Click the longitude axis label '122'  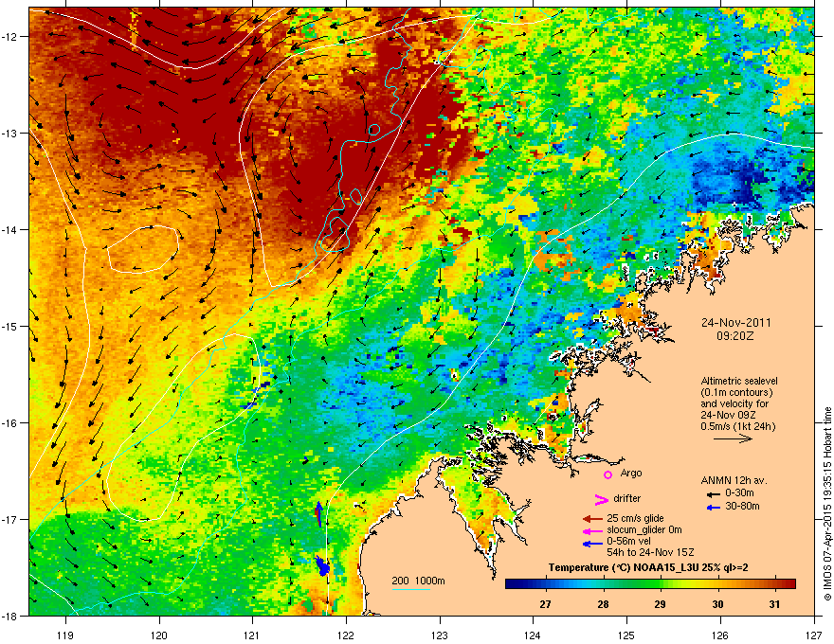346,635
